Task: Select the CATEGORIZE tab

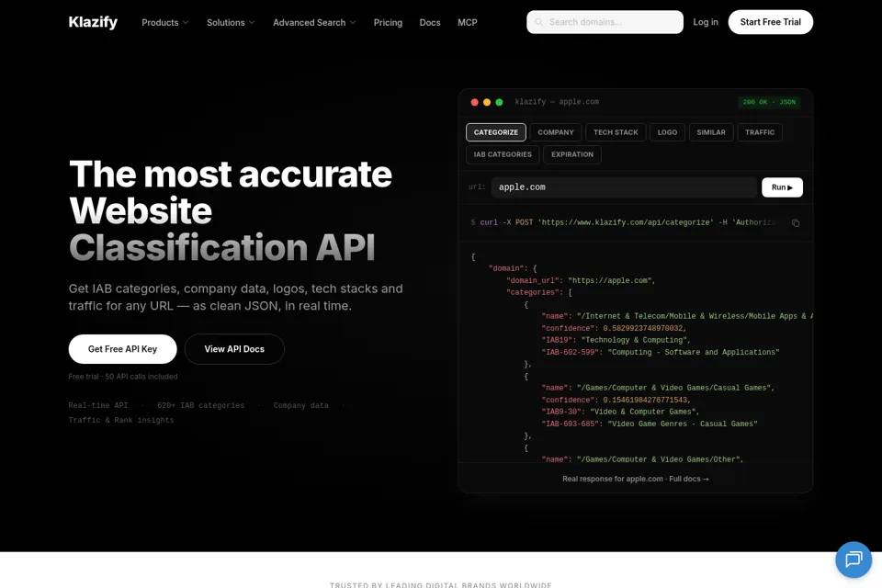Action: (495, 132)
